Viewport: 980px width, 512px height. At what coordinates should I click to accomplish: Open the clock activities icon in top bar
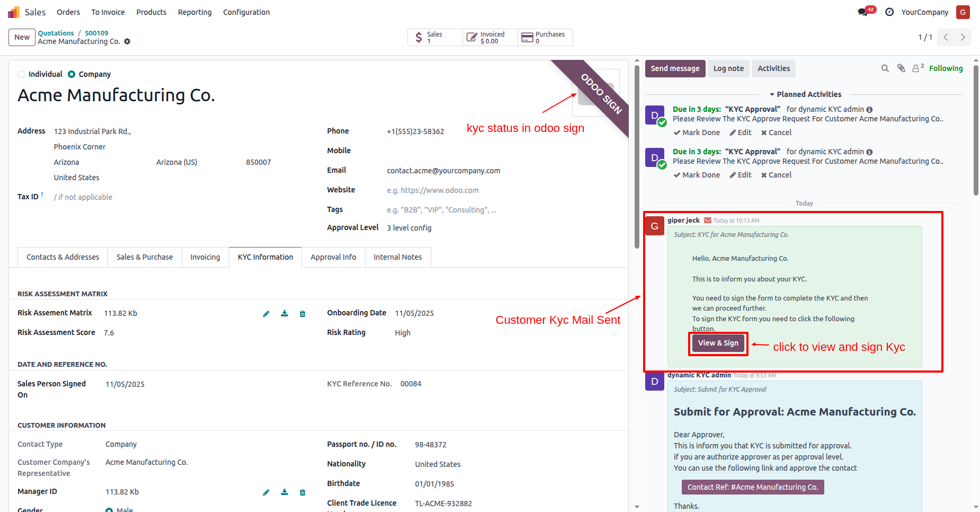point(889,12)
